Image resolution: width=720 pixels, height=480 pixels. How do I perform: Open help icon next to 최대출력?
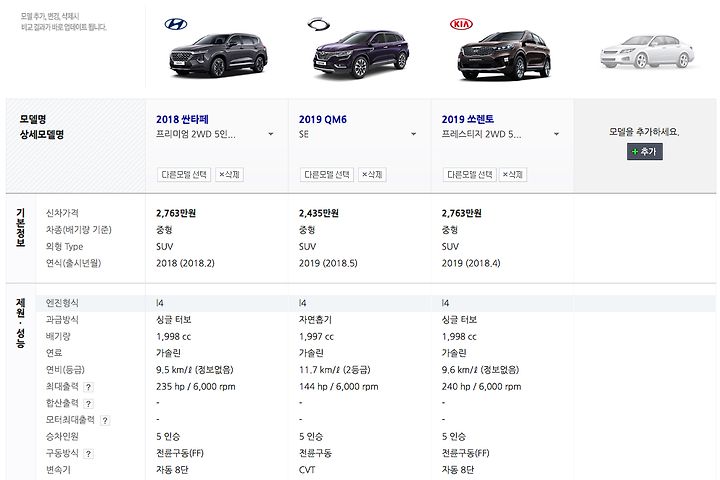89,387
